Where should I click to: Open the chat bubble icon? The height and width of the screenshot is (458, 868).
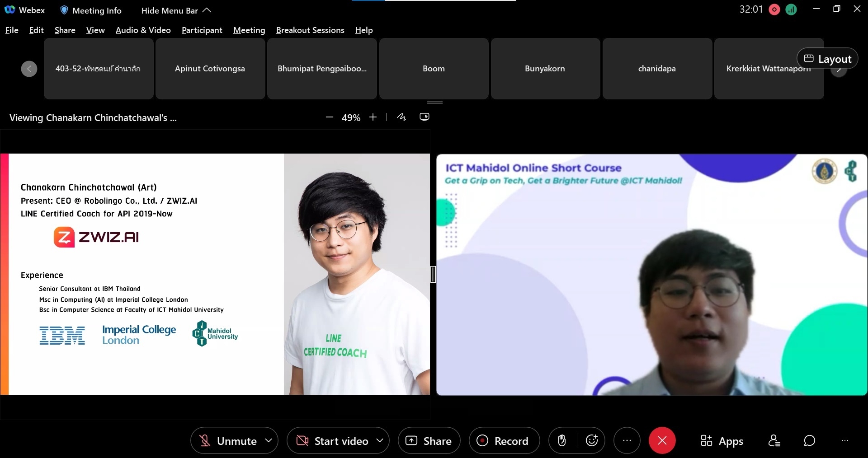(809, 440)
